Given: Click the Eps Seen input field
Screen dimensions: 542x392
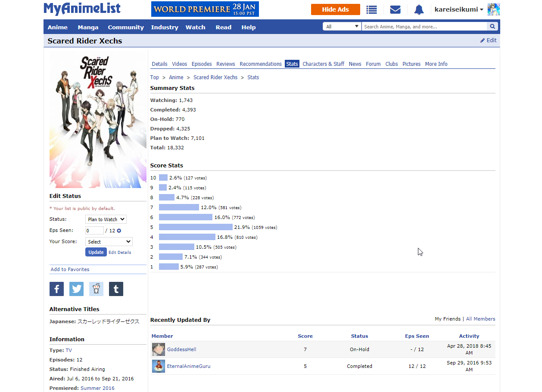Looking at the screenshot, I should point(94,231).
